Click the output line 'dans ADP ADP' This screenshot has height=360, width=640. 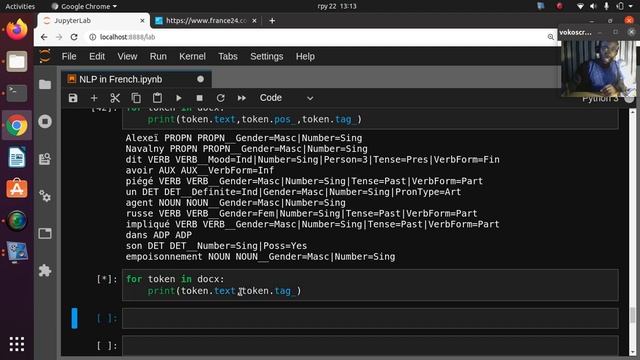tap(159, 235)
